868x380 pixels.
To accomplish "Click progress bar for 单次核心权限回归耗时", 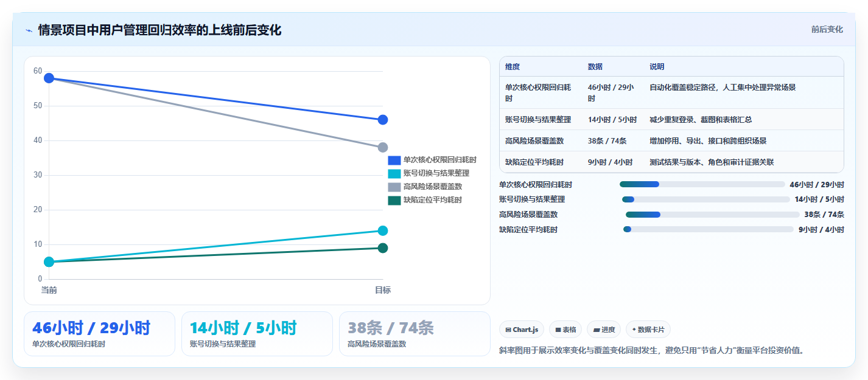I will pos(702,184).
